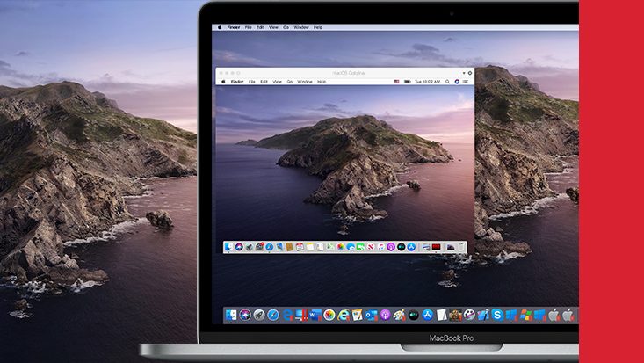The width and height of the screenshot is (644, 363).
Task: Open gear settings in macOS Catalina title bar
Action: click(x=470, y=73)
